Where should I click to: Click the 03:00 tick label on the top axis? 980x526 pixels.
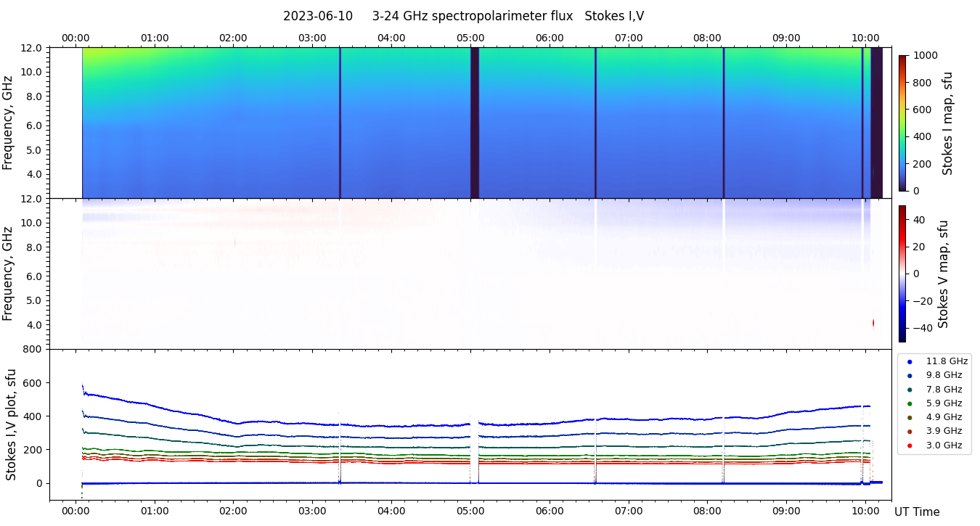(x=312, y=38)
